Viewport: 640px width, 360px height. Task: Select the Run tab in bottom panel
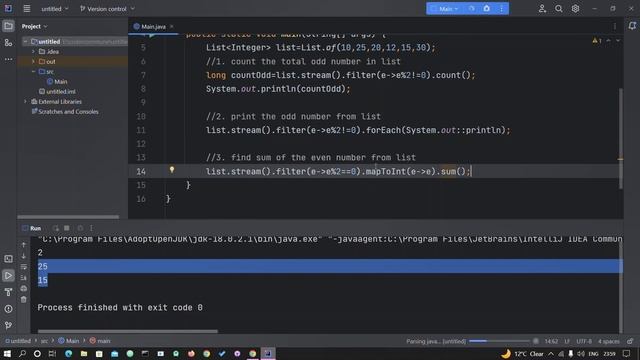(x=32, y=228)
